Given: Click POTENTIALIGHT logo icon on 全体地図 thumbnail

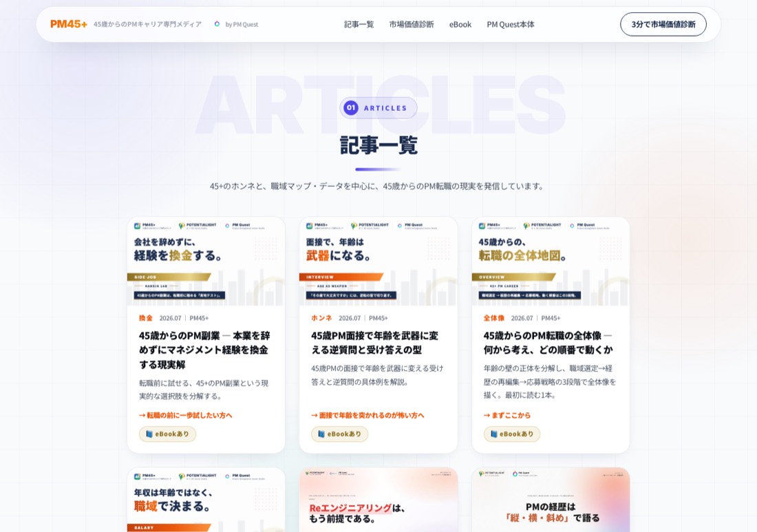Looking at the screenshot, I should (526, 226).
